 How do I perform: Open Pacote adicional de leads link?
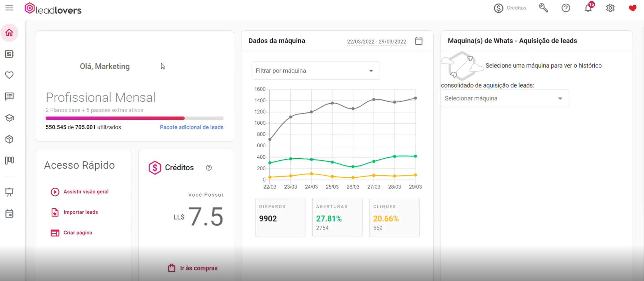click(x=192, y=127)
